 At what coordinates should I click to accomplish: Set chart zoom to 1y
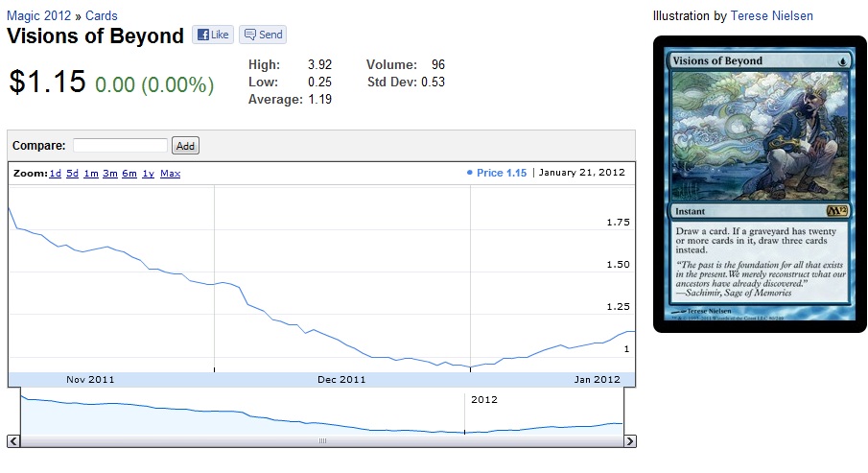(148, 174)
